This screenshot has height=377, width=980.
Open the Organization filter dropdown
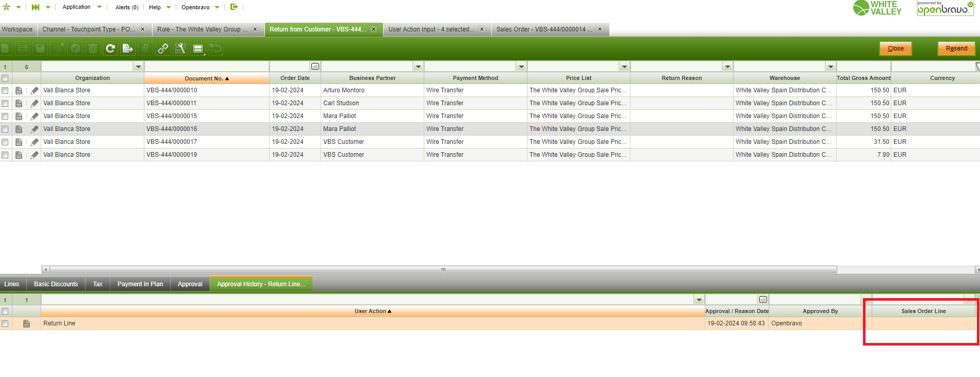[138, 67]
